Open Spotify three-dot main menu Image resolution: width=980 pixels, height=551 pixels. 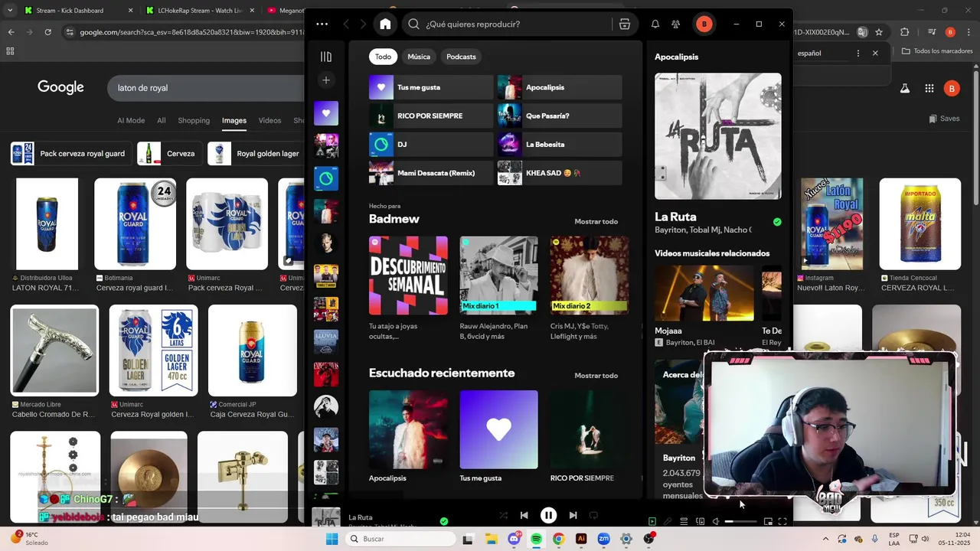(322, 24)
